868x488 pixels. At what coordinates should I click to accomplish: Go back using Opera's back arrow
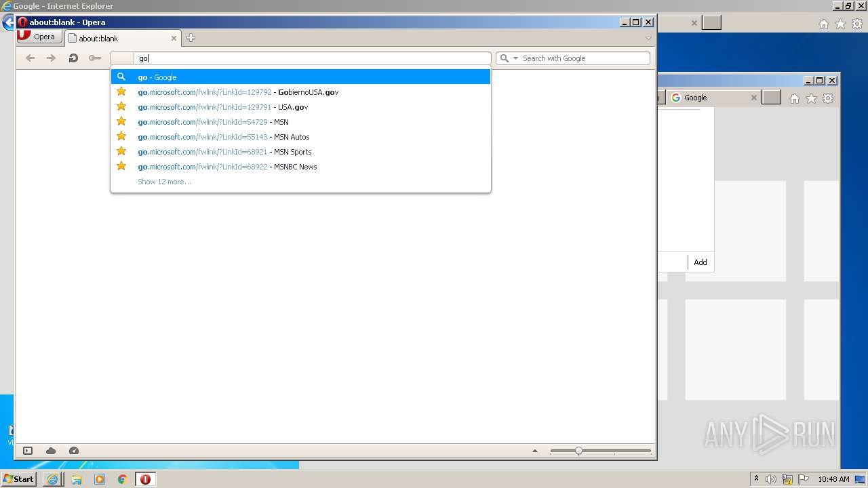pos(30,58)
